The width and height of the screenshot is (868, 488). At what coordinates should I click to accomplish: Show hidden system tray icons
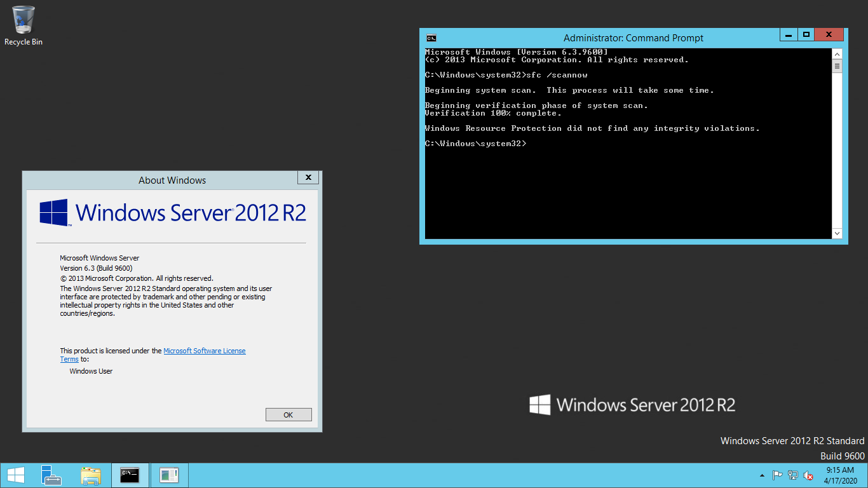coord(762,475)
